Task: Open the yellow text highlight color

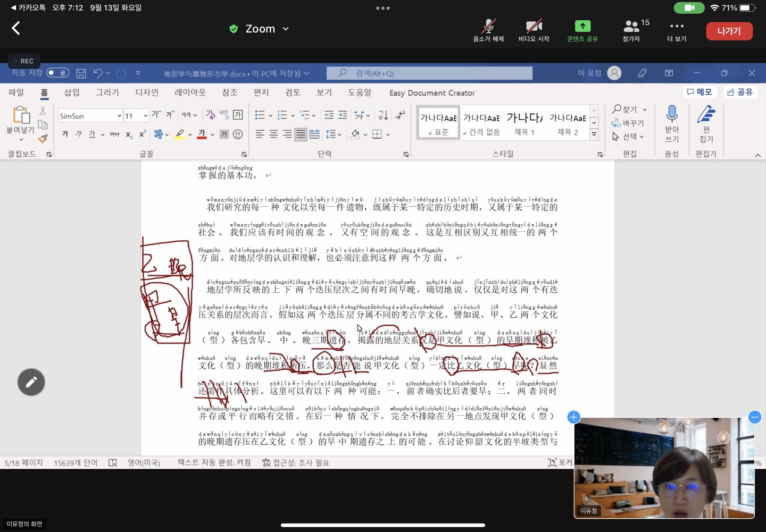Action: point(180,134)
